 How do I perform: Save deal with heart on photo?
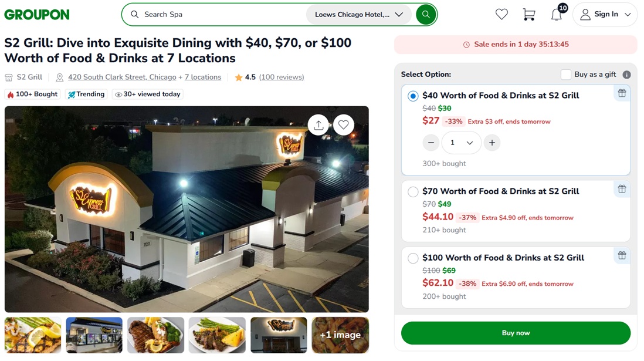point(344,124)
